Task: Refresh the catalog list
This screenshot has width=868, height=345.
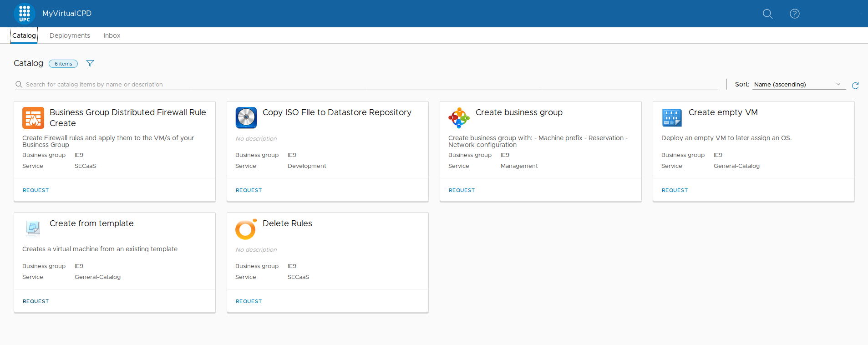Action: click(855, 86)
